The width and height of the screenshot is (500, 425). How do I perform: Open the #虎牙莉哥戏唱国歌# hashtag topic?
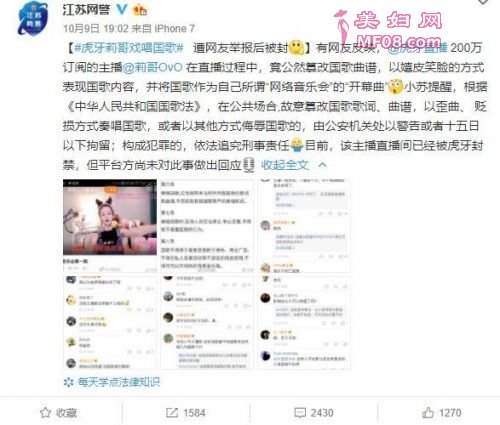coord(129,48)
